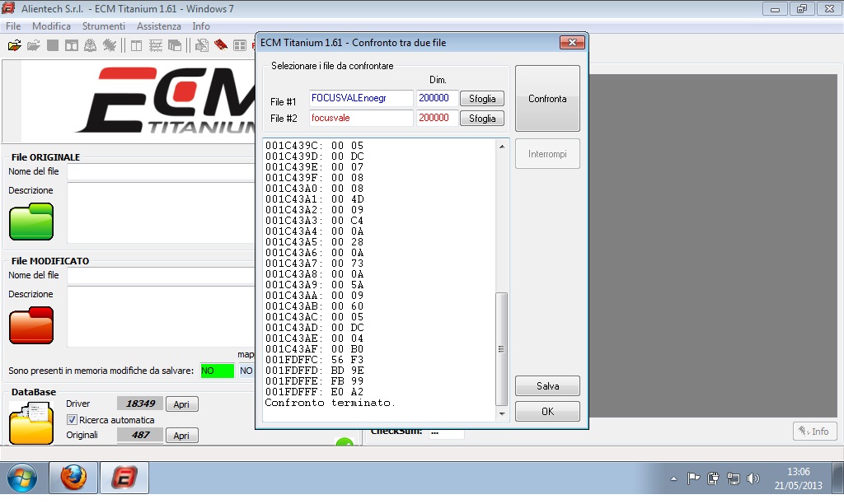Image resolution: width=844 pixels, height=504 pixels.
Task: Click Sfoglia for File #1
Action: [481, 99]
